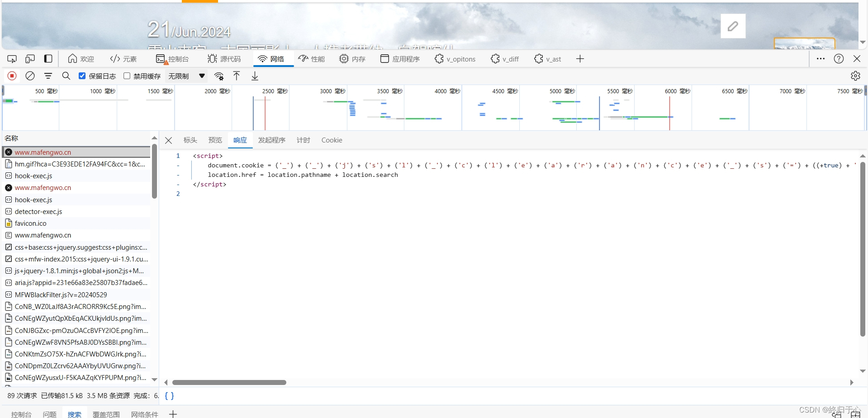Toggle the network filter icon
Screen dimensions: 868x418
[x=48, y=76]
